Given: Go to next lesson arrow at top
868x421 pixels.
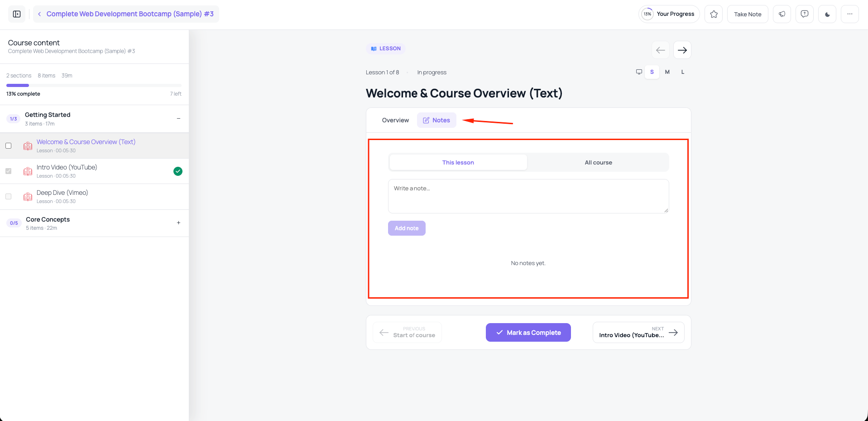Looking at the screenshot, I should pos(682,50).
